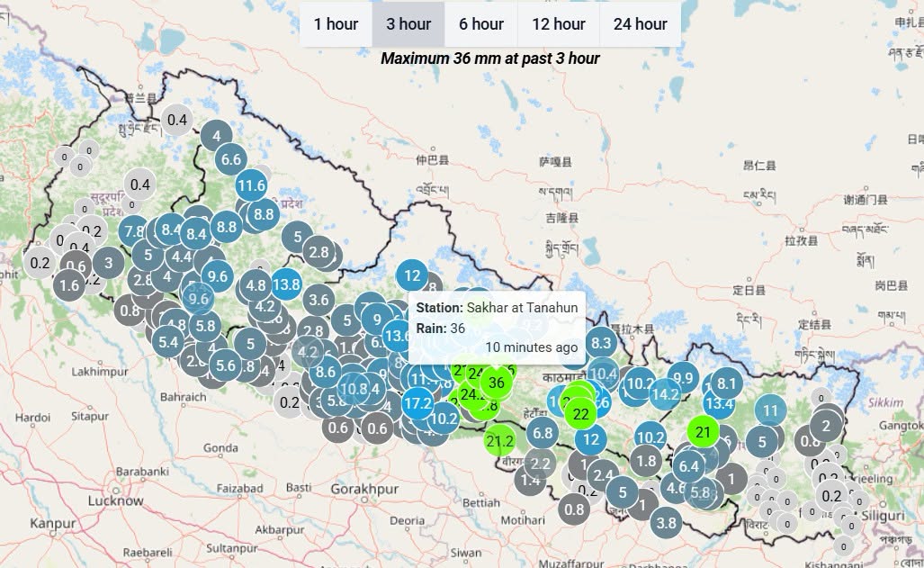Click the Gorakhpur city label on map
This screenshot has height=568, width=924.
coord(364,489)
